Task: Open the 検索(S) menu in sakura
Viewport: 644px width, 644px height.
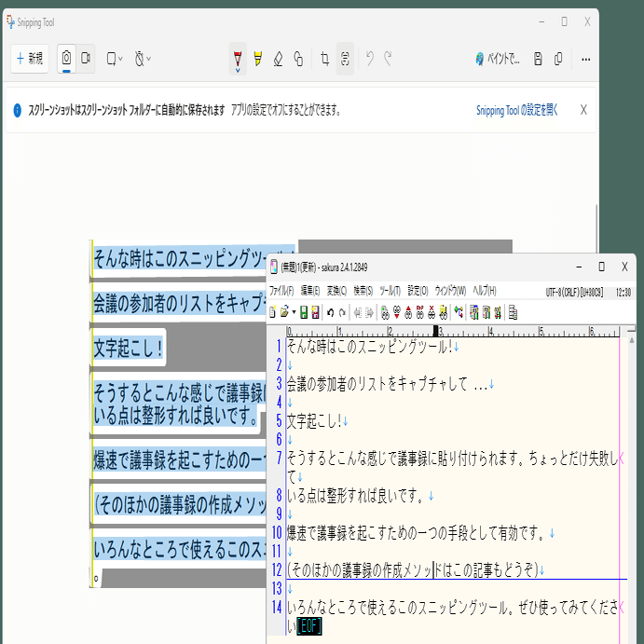Action: point(363,291)
